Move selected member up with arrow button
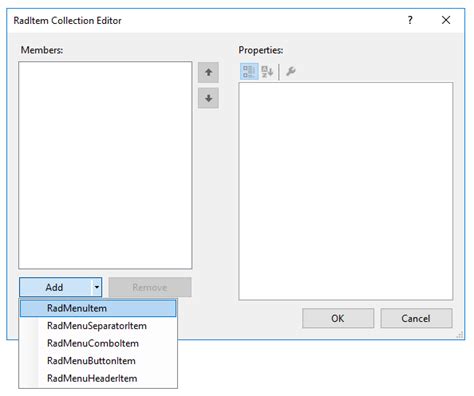The image size is (474, 396). [x=208, y=72]
